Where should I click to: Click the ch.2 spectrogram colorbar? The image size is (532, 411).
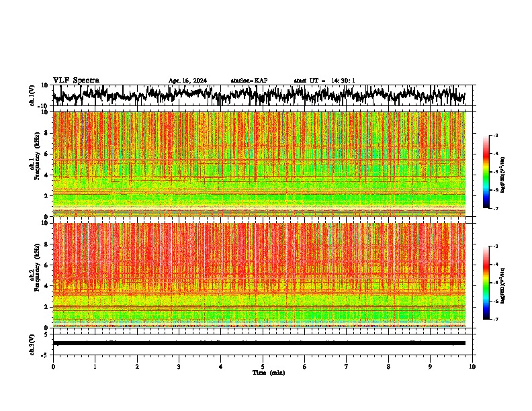point(486,283)
